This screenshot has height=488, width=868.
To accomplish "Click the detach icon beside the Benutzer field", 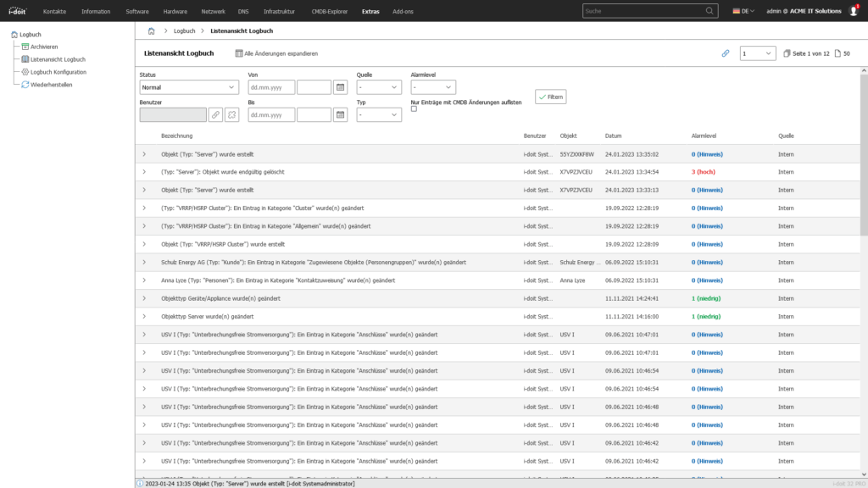I will (x=231, y=114).
